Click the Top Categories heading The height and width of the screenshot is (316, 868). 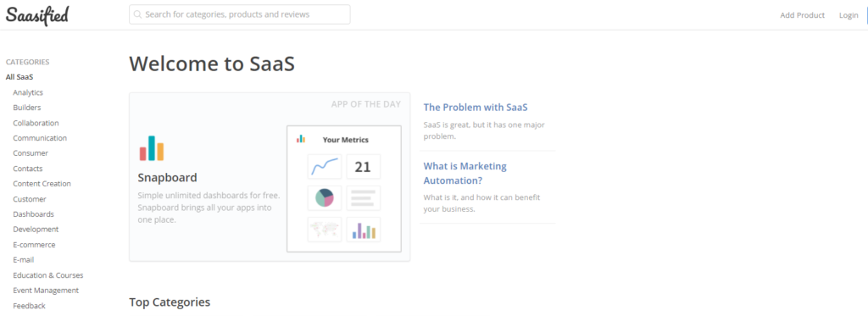point(170,302)
